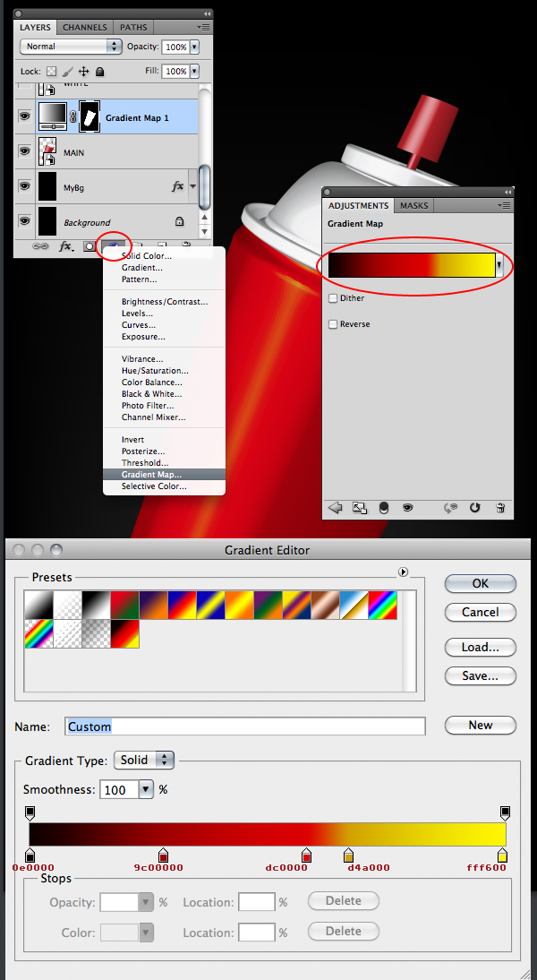
Task: Click the add layer mask icon
Action: point(89,245)
